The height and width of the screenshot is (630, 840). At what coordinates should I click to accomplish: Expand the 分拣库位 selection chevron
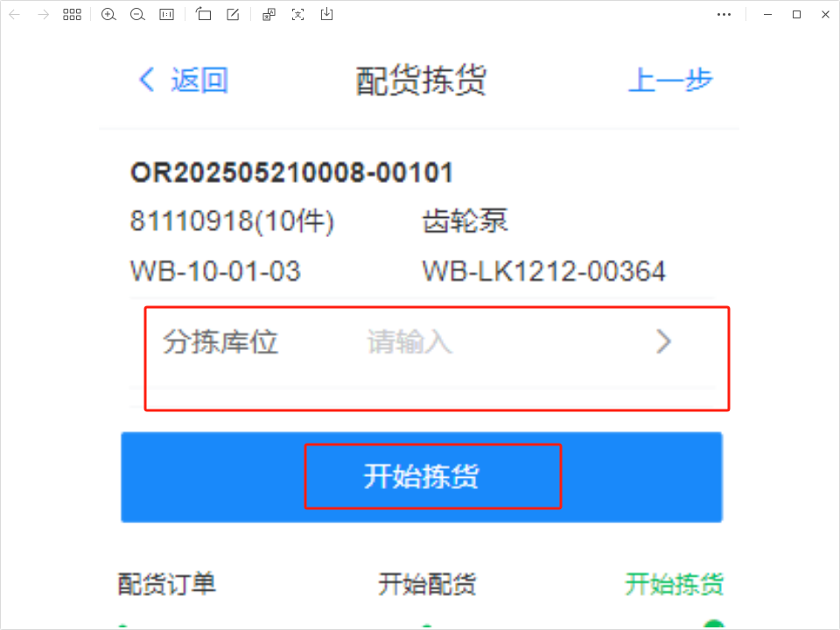[x=664, y=342]
